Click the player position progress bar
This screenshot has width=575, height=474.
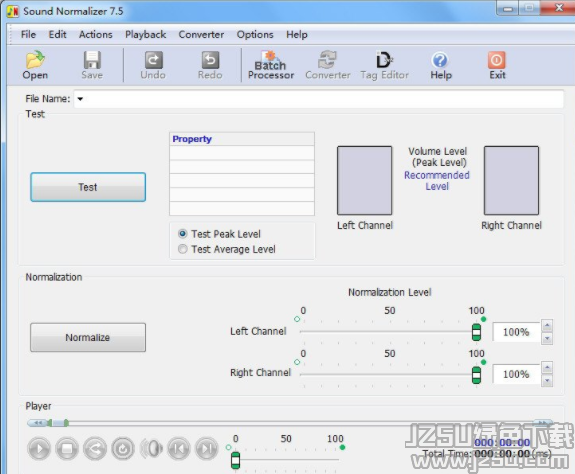tap(290, 423)
